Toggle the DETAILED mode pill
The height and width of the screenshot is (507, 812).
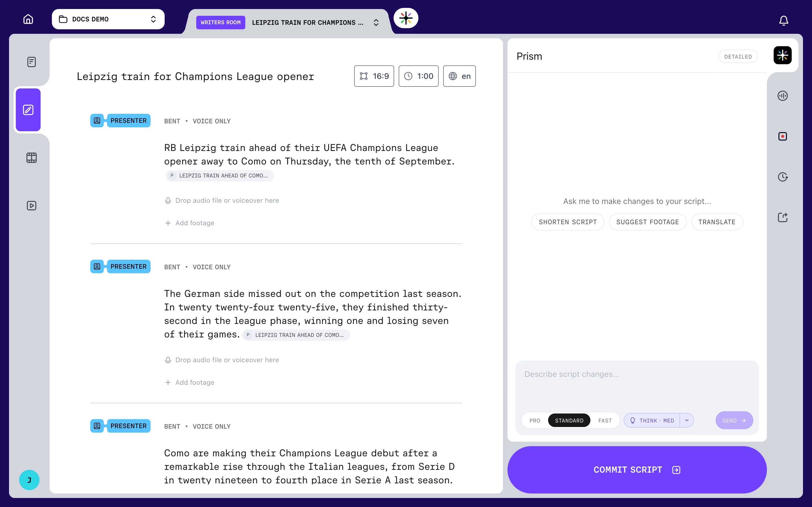738,57
